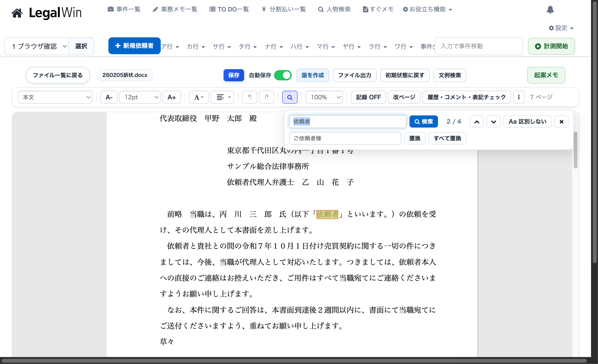Expand the タ行 client list
The image size is (598, 364).
click(248, 46)
